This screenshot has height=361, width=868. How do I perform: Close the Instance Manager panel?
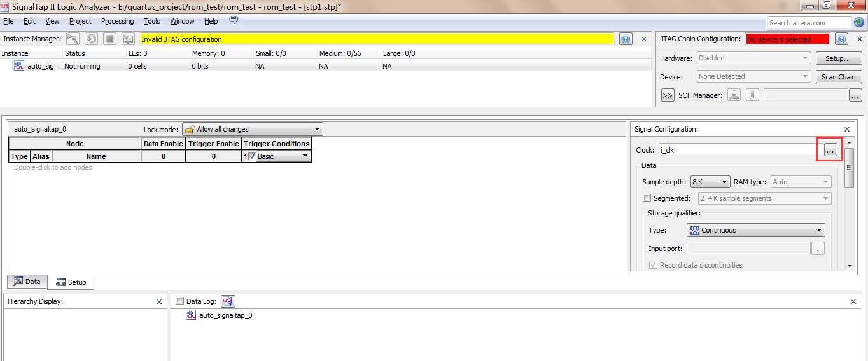(644, 39)
